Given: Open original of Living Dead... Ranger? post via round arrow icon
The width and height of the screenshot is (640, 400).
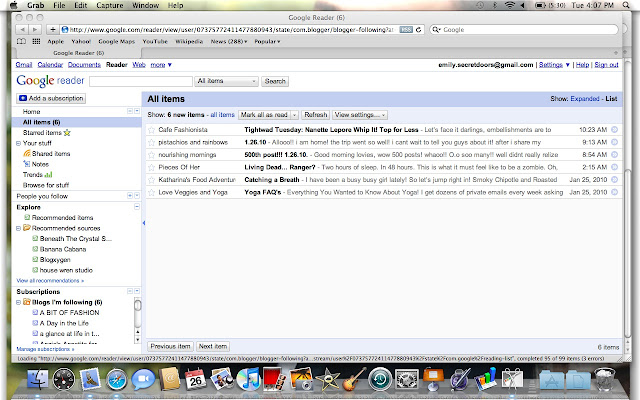Looking at the screenshot, I should 614,167.
